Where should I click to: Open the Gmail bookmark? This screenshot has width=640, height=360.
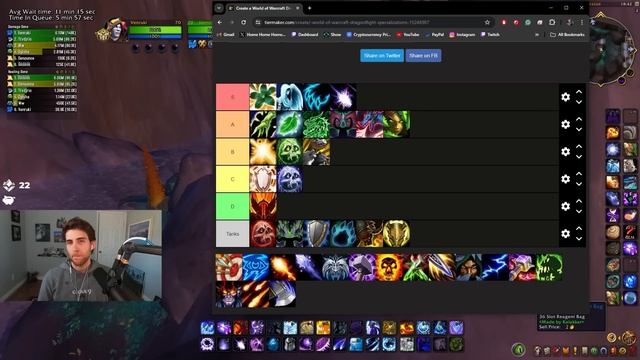(226, 35)
